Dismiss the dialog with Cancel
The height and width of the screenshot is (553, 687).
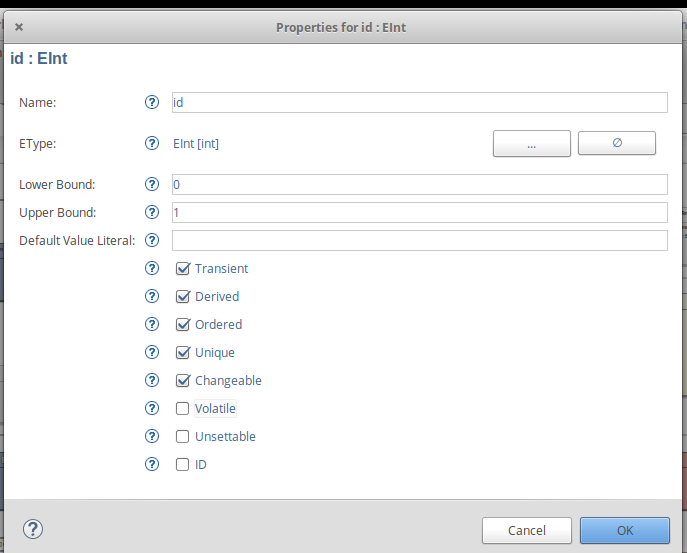tap(527, 531)
